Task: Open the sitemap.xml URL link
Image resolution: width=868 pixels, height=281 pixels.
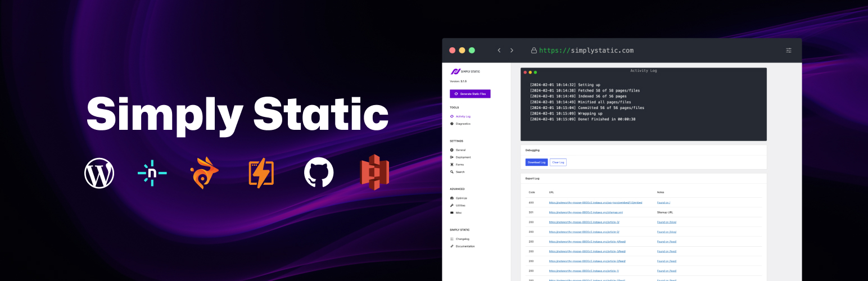Action: pos(586,212)
